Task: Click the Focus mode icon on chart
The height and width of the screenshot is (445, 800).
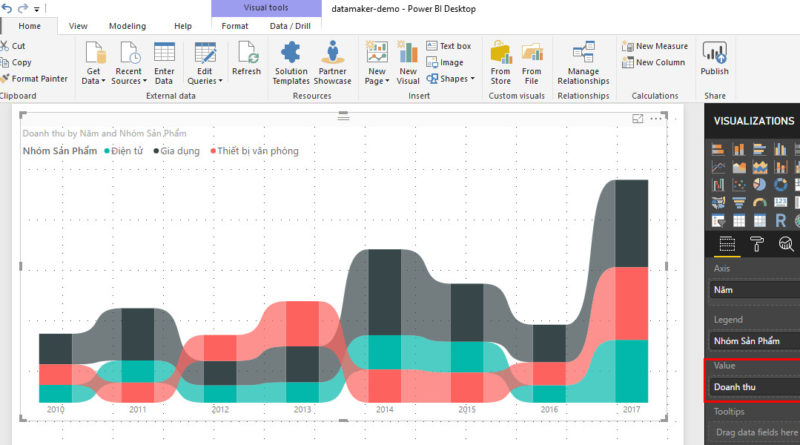Action: point(638,119)
